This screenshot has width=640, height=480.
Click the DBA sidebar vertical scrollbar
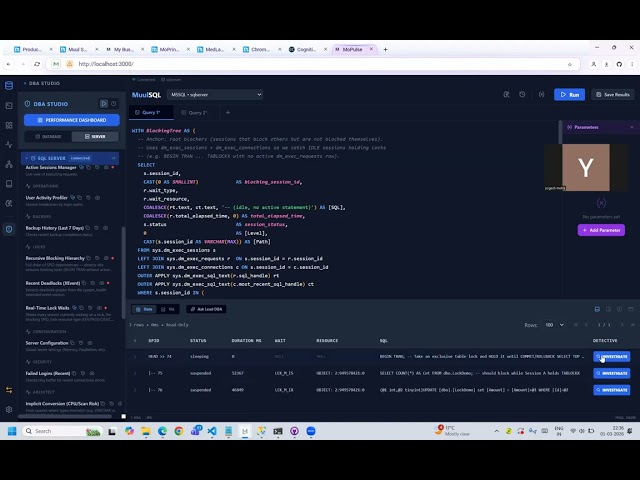coord(123,273)
